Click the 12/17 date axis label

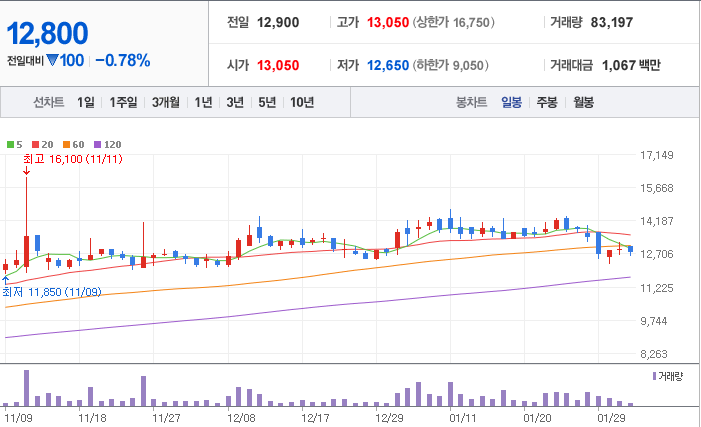tap(315, 419)
